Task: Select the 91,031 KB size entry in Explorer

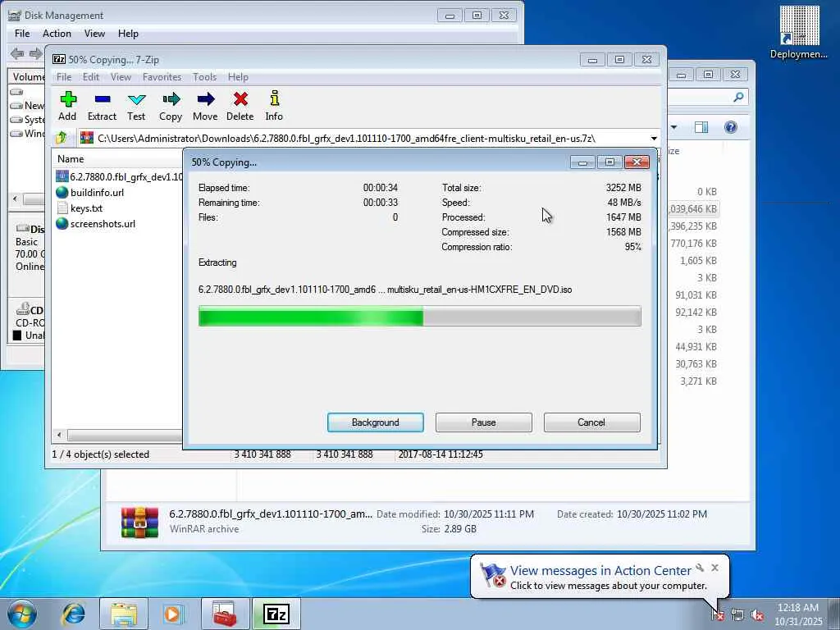Action: click(x=696, y=295)
